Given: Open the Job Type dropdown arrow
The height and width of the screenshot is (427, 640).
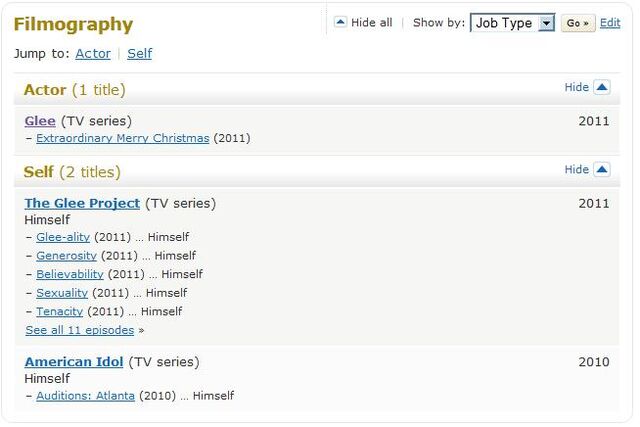Looking at the screenshot, I should click(x=546, y=23).
